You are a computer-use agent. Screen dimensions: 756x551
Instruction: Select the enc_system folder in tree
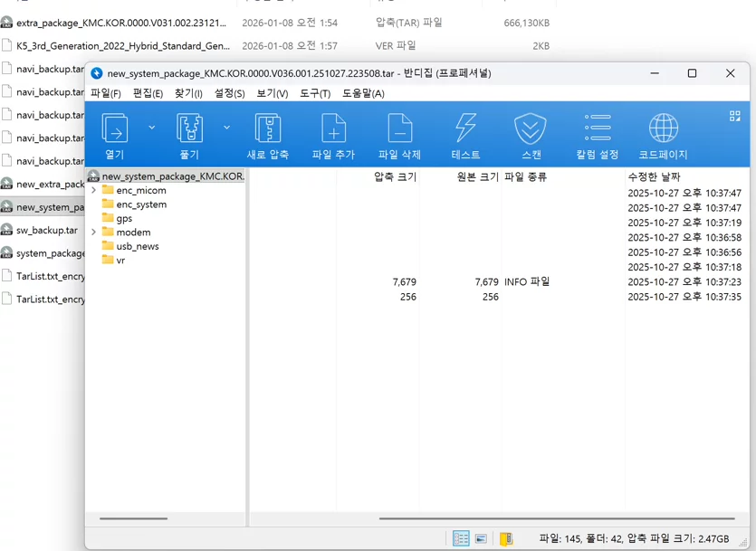141,204
